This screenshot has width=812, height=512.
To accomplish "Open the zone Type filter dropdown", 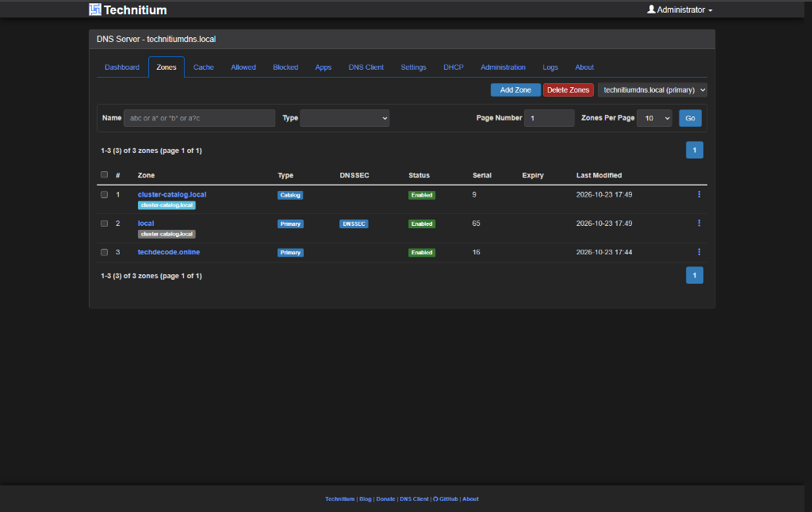I will point(344,118).
